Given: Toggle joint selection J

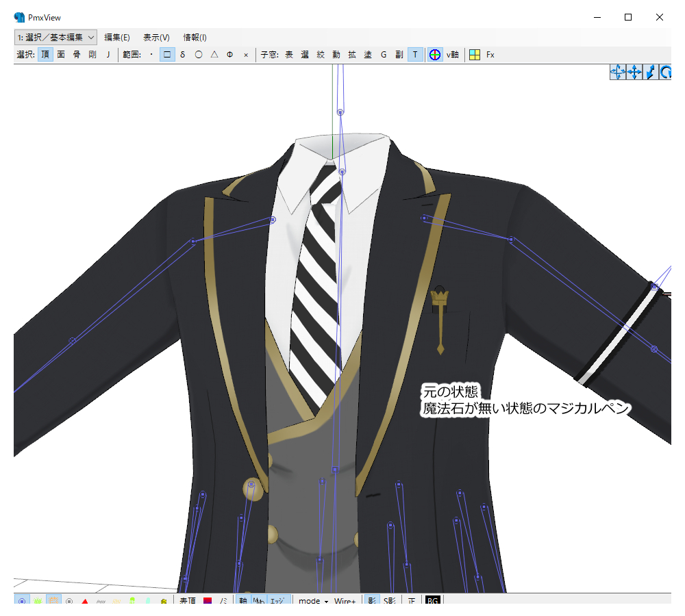Looking at the screenshot, I should tap(108, 55).
